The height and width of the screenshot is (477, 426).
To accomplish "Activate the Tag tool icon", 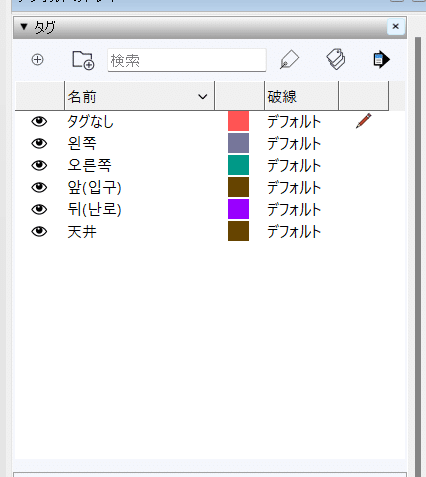I will click(289, 60).
